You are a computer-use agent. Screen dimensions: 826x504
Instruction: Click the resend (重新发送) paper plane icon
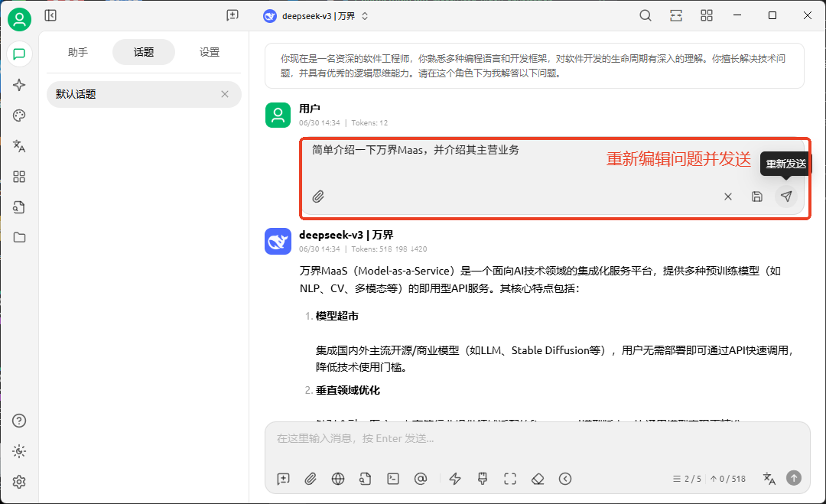click(x=785, y=197)
